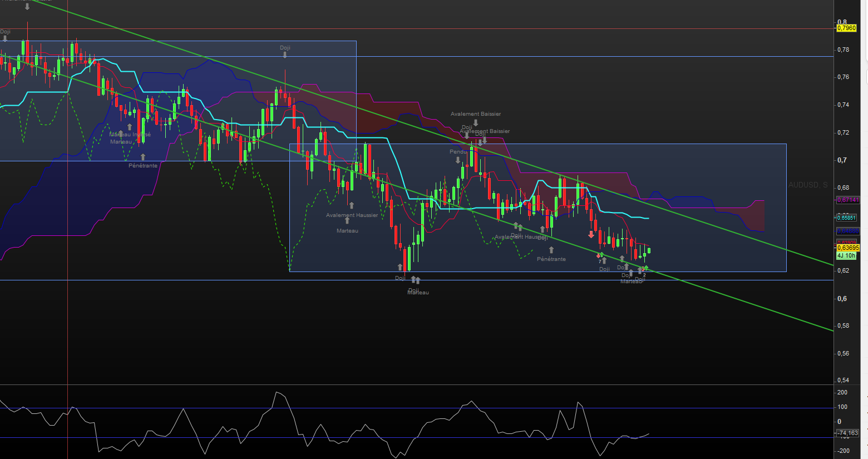The height and width of the screenshot is (459, 868).
Task: Click the red down arrow signal marker
Action: 591,234
